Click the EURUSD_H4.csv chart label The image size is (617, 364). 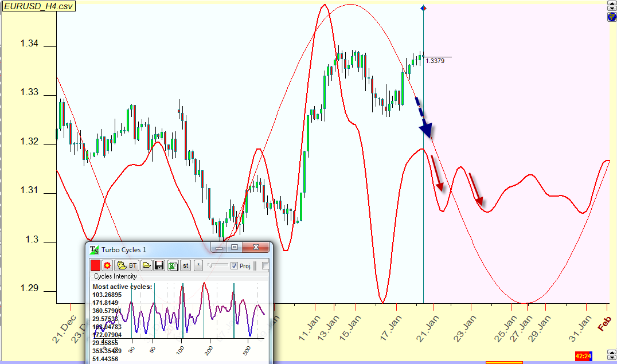point(31,5)
